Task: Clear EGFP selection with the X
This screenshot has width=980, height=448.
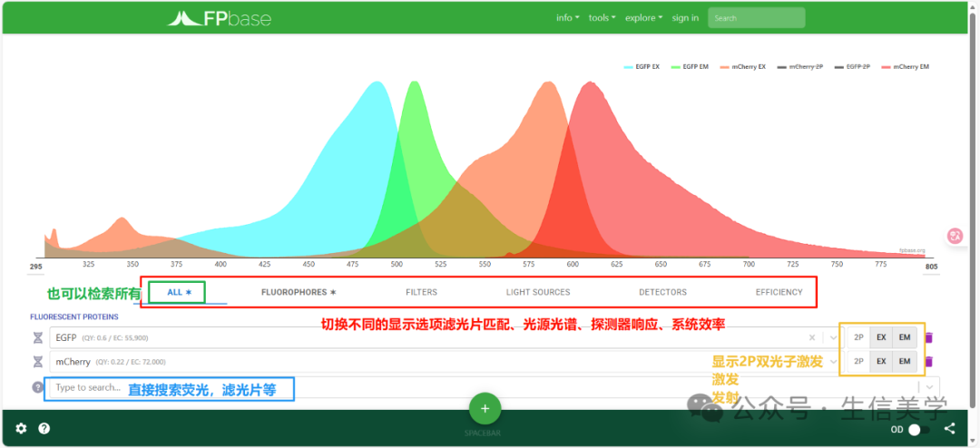Action: [812, 337]
